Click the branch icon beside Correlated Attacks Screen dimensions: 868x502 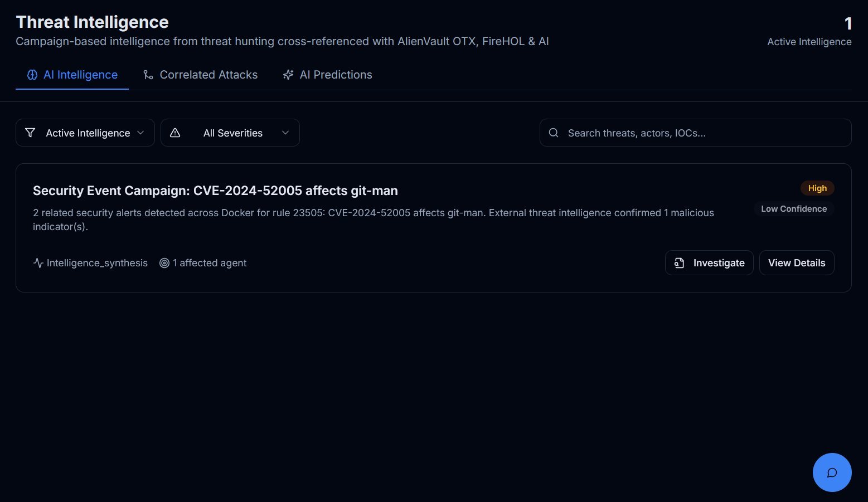click(148, 75)
